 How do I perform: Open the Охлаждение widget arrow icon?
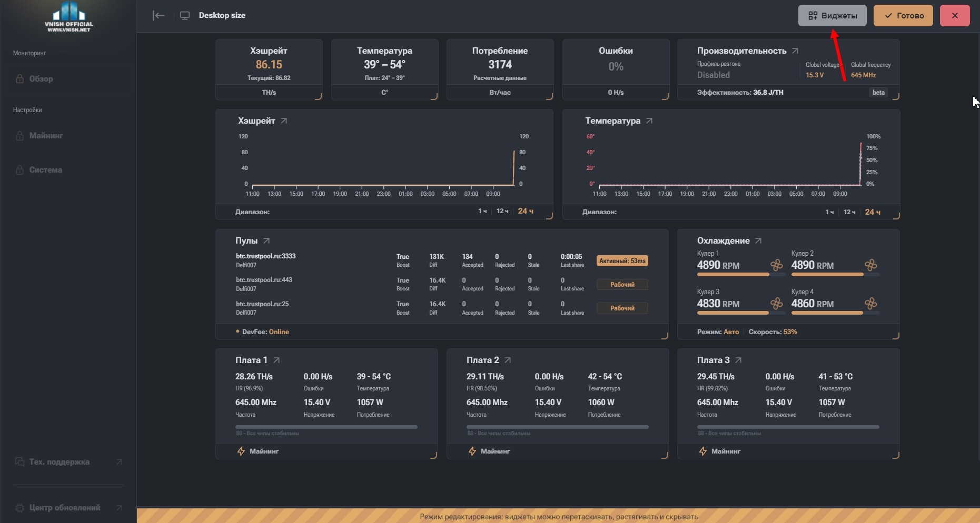coord(758,240)
